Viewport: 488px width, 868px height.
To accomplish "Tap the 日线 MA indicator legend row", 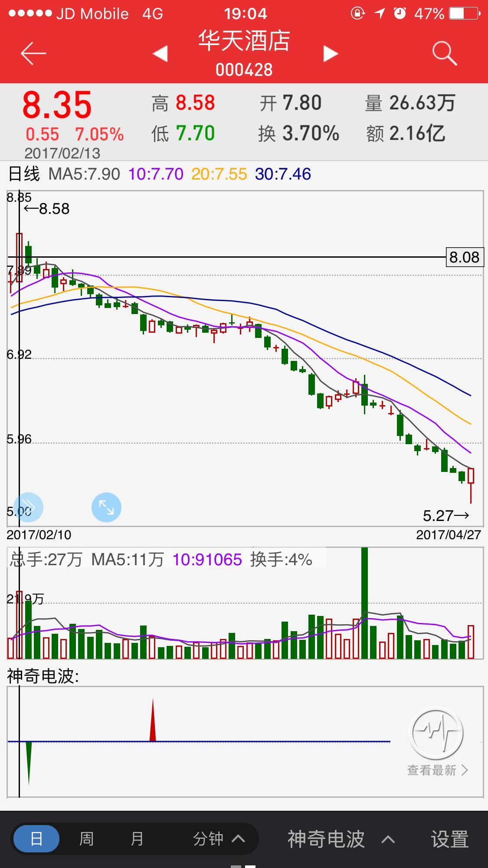I will 159,174.
